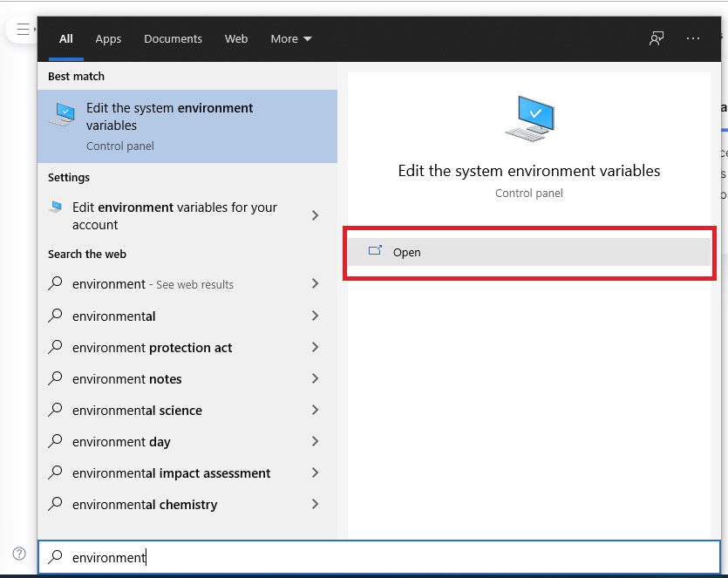
Task: Select the 'environment notes' suggestion
Action: click(187, 379)
